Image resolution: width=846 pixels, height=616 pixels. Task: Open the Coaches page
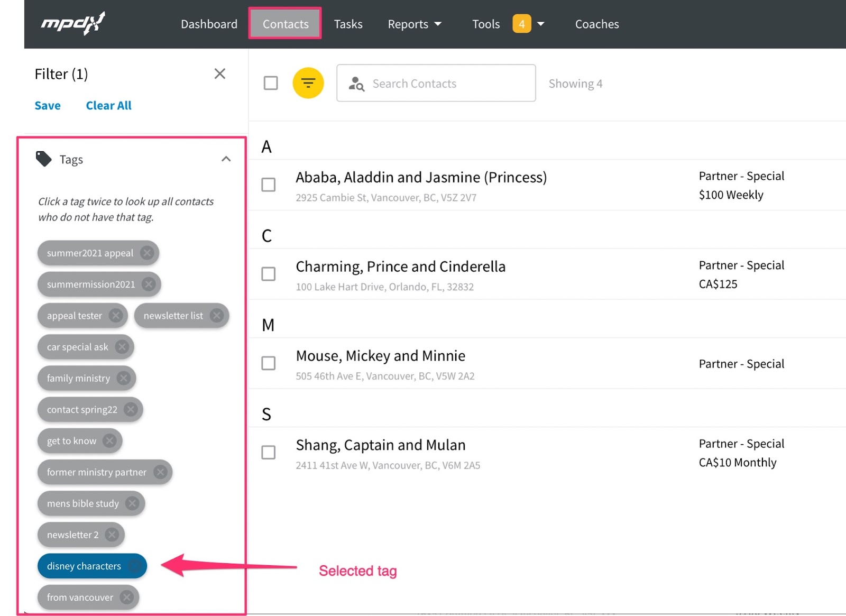point(597,24)
